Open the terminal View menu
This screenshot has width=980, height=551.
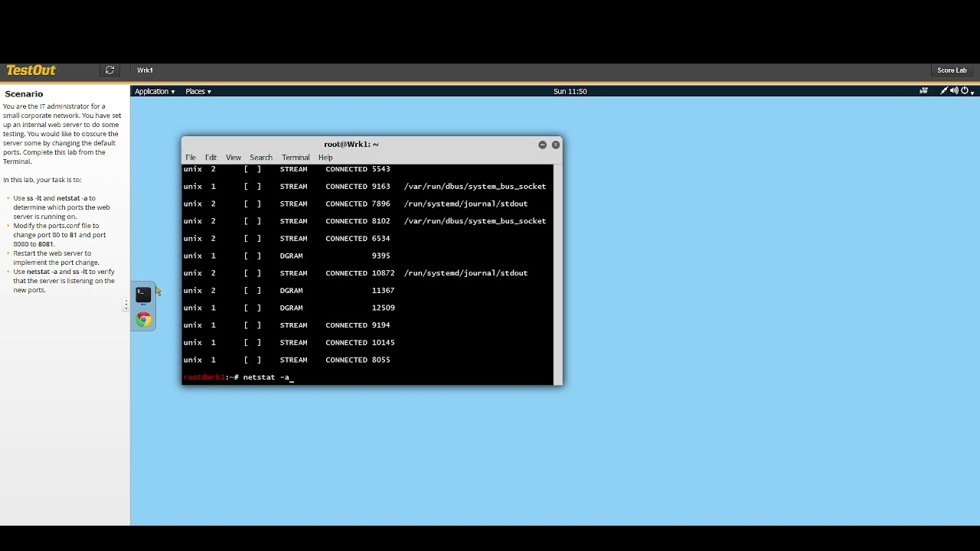pos(234,158)
